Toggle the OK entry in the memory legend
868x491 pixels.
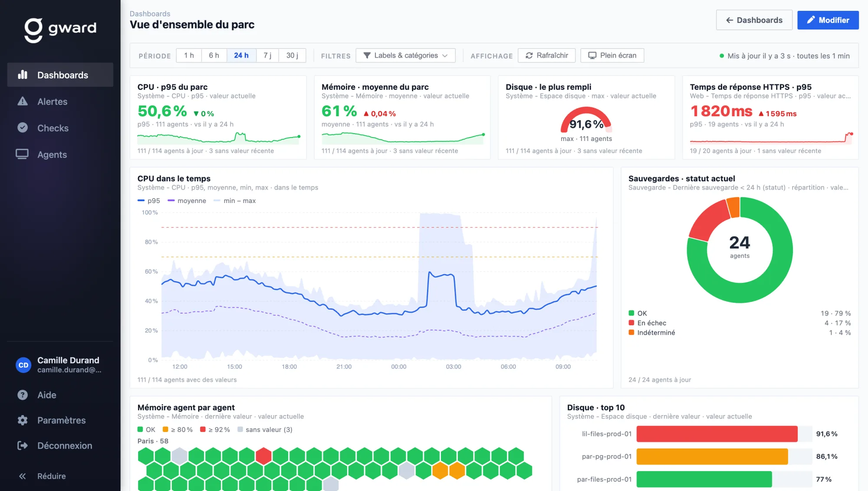(x=146, y=429)
